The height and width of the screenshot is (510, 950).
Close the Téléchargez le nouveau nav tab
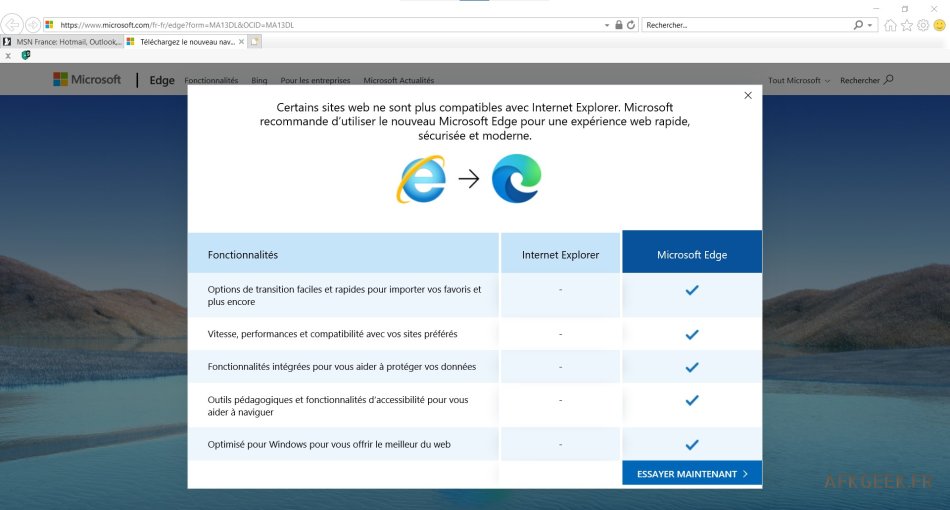pyautogui.click(x=242, y=42)
